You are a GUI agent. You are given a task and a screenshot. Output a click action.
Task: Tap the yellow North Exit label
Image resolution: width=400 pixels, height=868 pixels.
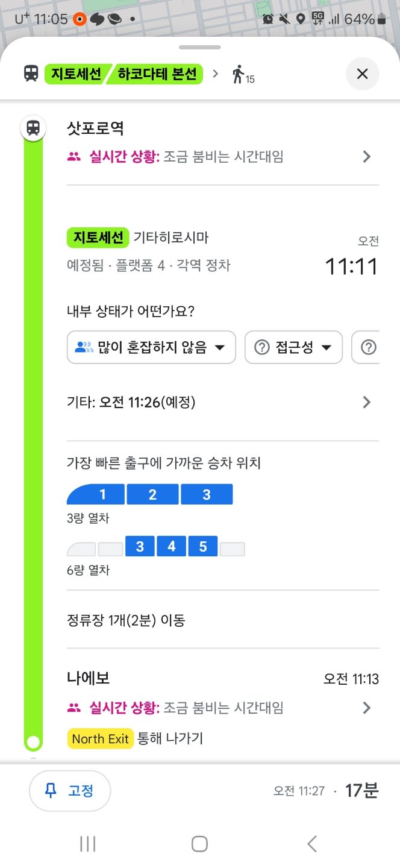point(101,738)
